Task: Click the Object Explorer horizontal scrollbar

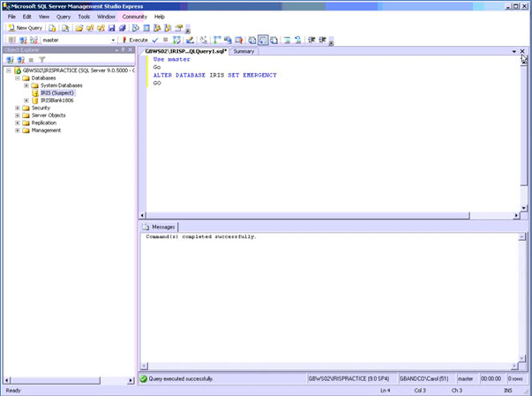Action: [55, 380]
